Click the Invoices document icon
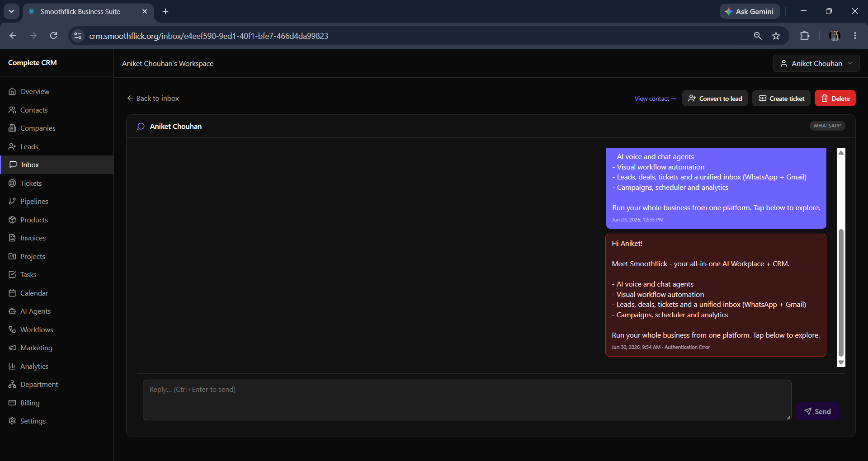Image resolution: width=868 pixels, height=461 pixels. pos(12,238)
